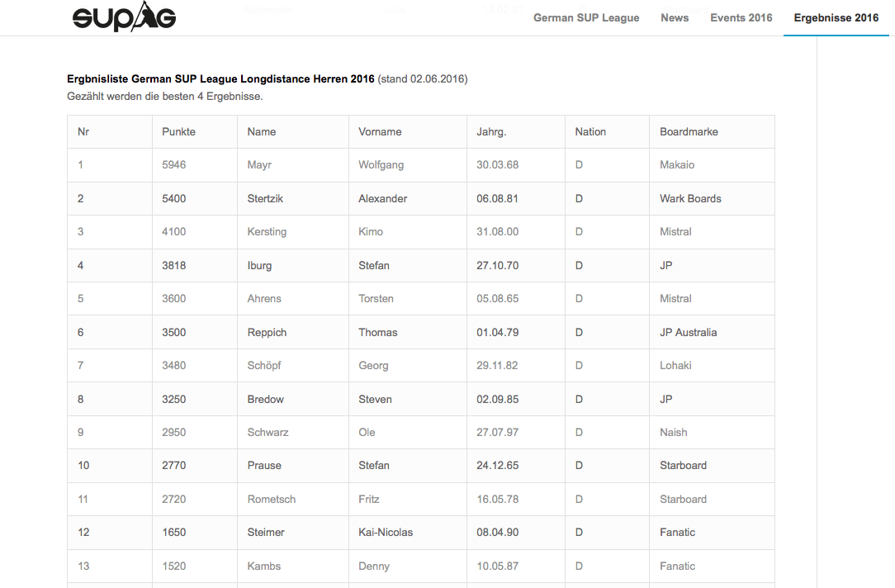Click the Nation column header
Viewport: 895px width, 588px height.
(590, 131)
